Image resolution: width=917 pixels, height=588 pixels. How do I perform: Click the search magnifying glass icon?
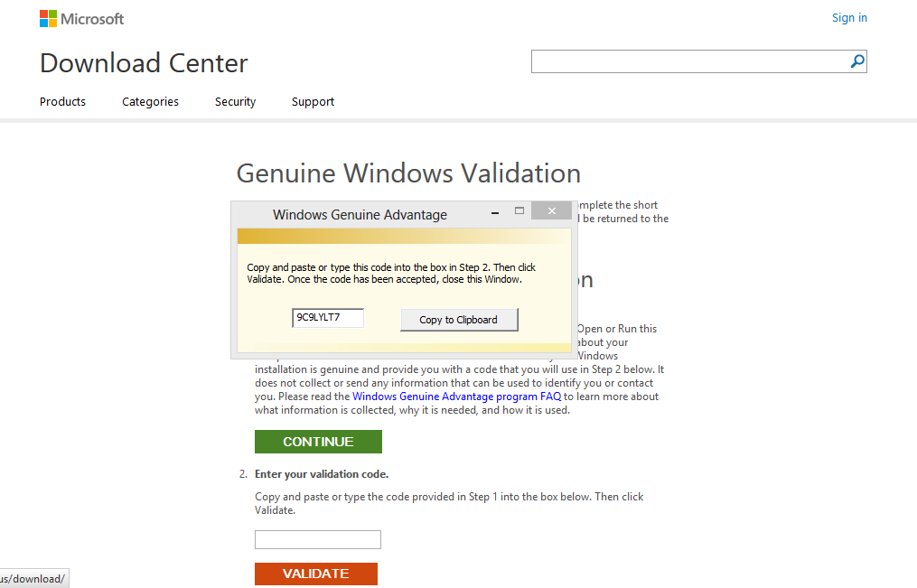856,61
